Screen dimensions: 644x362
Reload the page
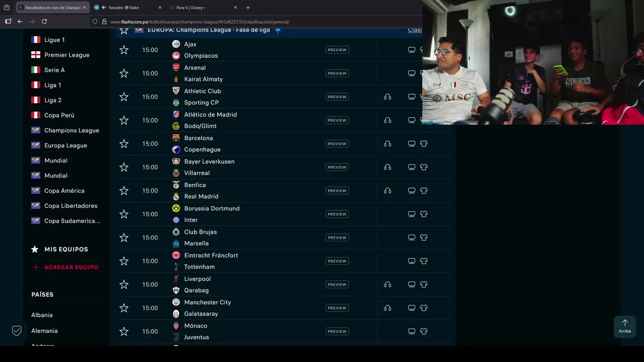coord(44,22)
